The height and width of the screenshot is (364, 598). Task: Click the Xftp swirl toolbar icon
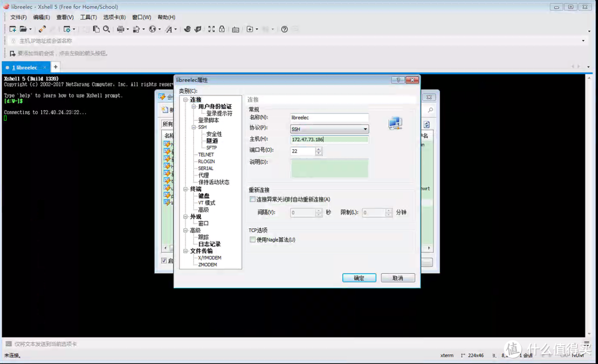point(187,29)
